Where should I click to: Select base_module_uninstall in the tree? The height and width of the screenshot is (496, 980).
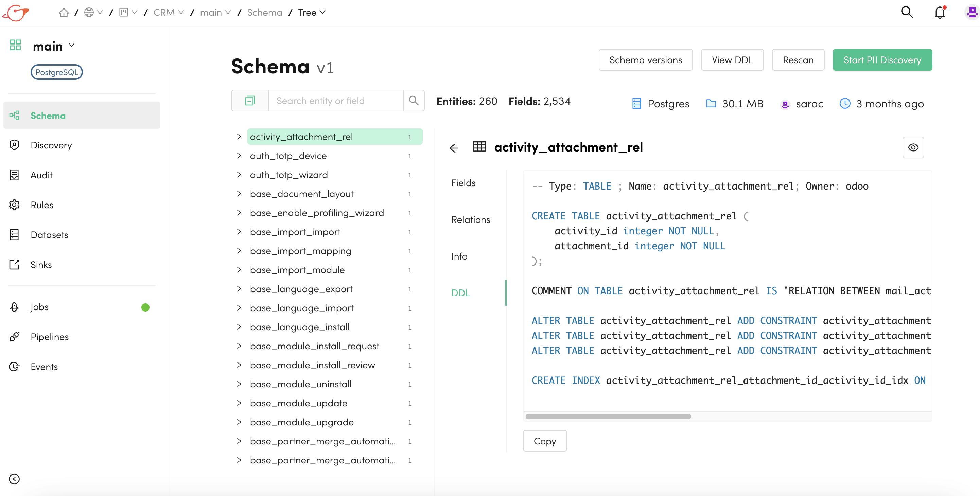pyautogui.click(x=300, y=384)
